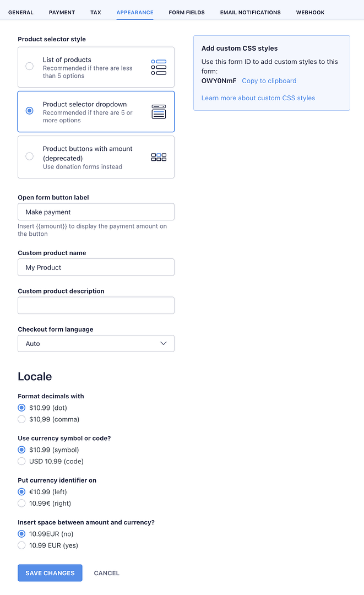Click the Custom product description field
Screen dimensions: 364x595
(96, 306)
